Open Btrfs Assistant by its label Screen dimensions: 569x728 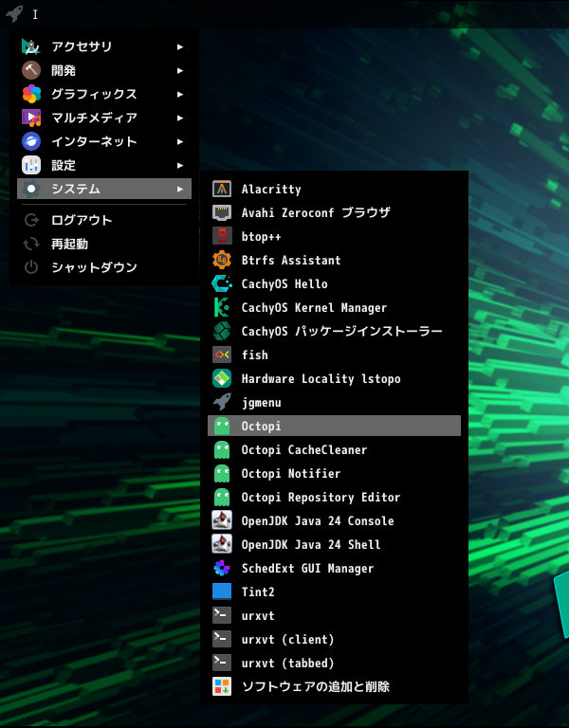pyautogui.click(x=291, y=260)
